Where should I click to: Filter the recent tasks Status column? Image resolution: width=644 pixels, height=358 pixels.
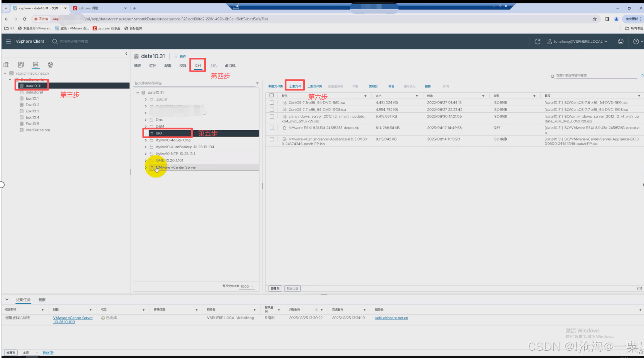[143, 310]
